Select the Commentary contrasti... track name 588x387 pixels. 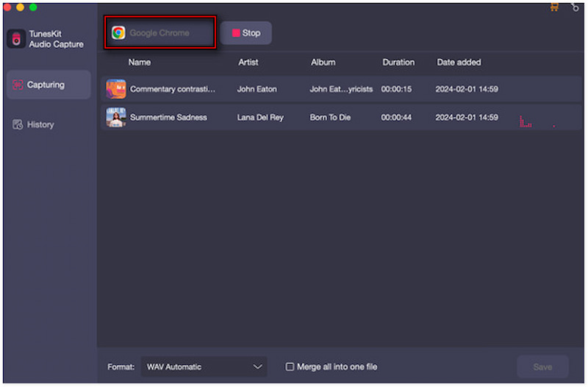coord(173,89)
